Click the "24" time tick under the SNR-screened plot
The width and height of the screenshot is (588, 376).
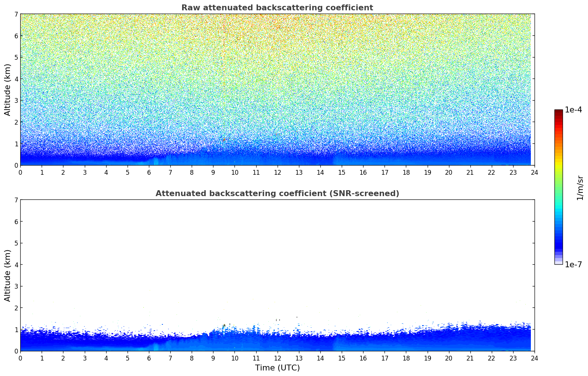point(535,358)
